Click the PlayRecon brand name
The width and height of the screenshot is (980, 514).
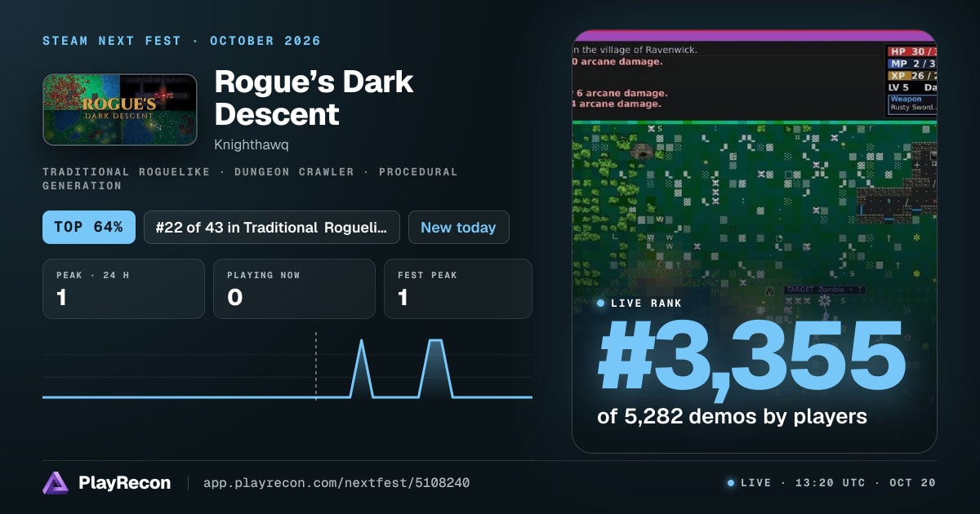point(124,483)
